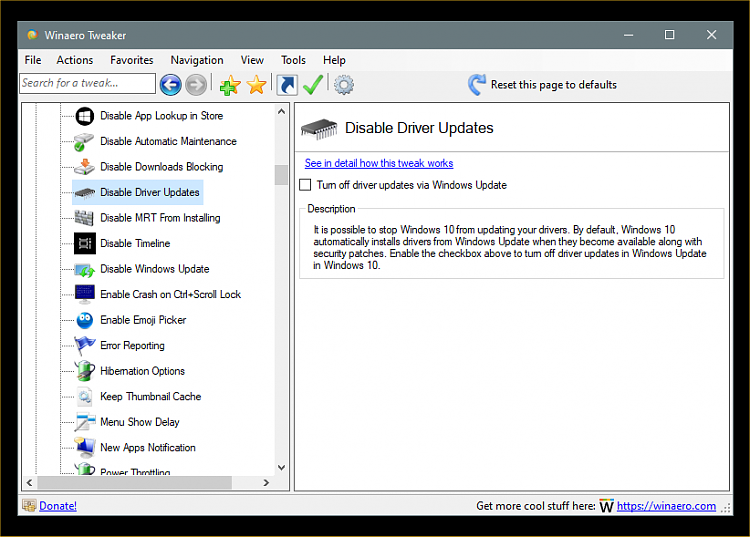The height and width of the screenshot is (537, 750).
Task: Click the grey forward navigation arrow
Action: [196, 85]
